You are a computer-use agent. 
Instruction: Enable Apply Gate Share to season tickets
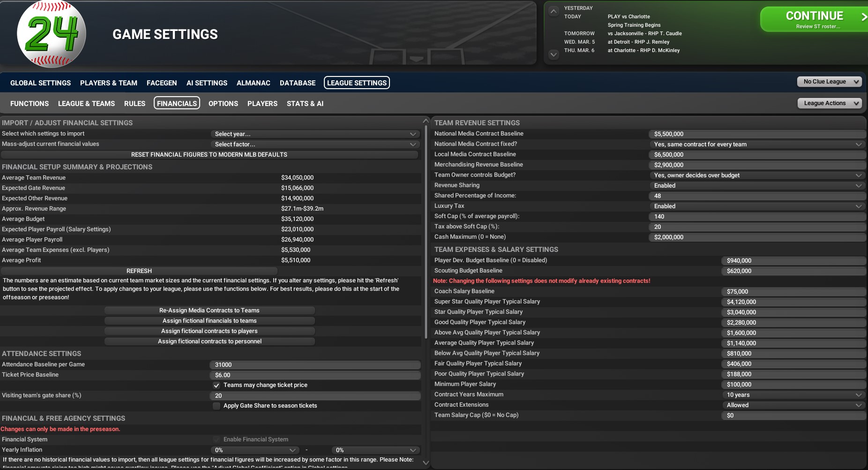pos(217,406)
